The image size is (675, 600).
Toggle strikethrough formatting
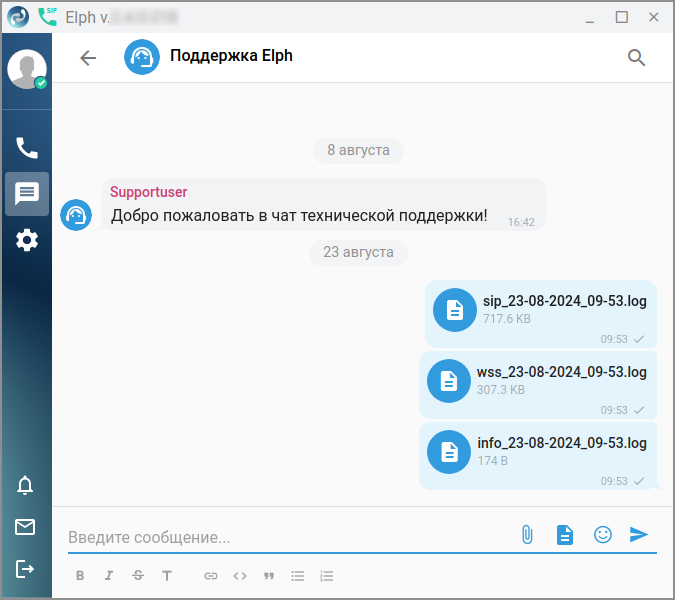138,575
